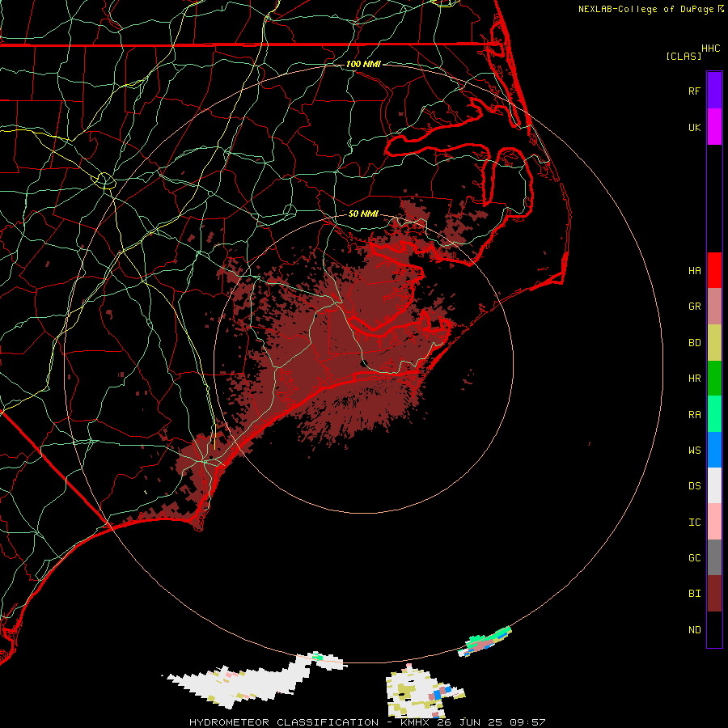Screen dimensions: 728x728
Task: Click the RF purple legend swatch
Action: click(x=714, y=91)
